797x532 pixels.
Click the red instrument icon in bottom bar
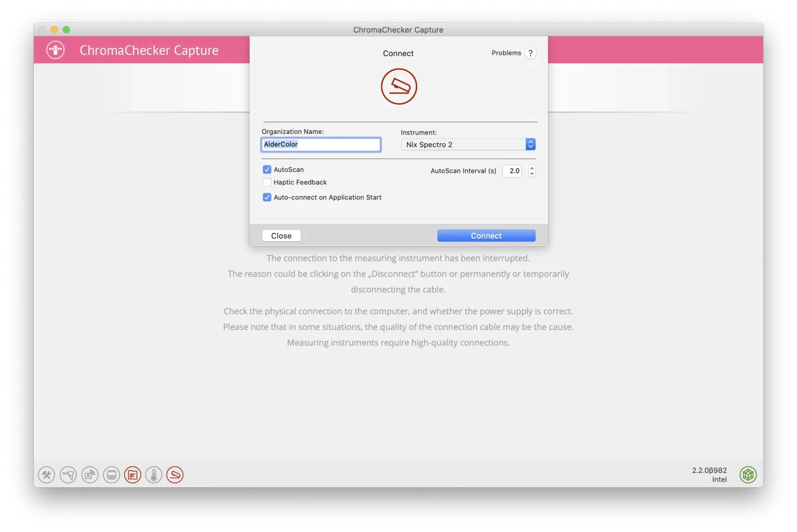175,475
